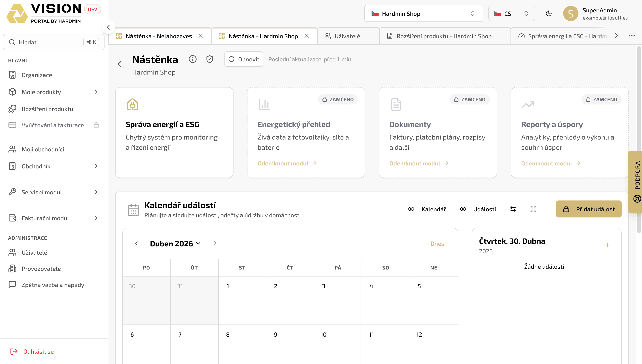The height and width of the screenshot is (364, 642).
Task: Toggle Události visibility eye
Action: [x=463, y=209]
